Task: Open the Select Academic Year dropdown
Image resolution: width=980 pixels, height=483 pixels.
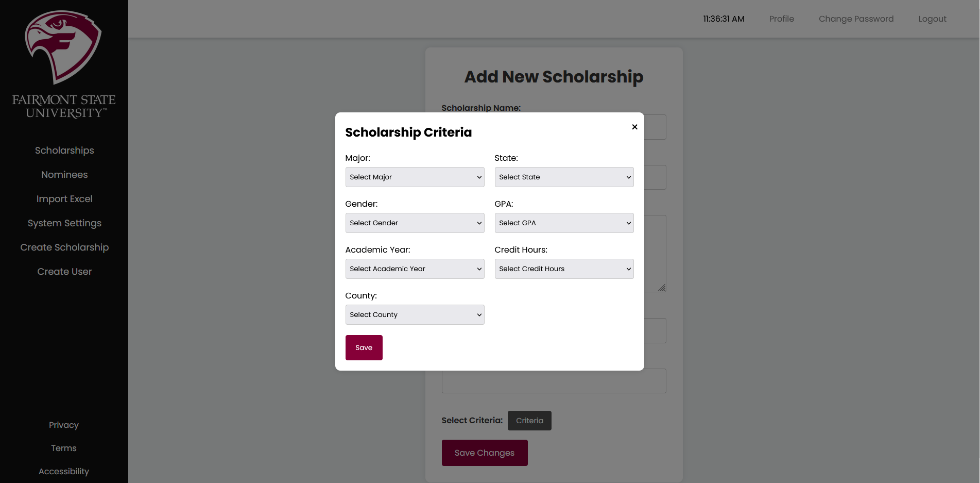Action: 415,269
